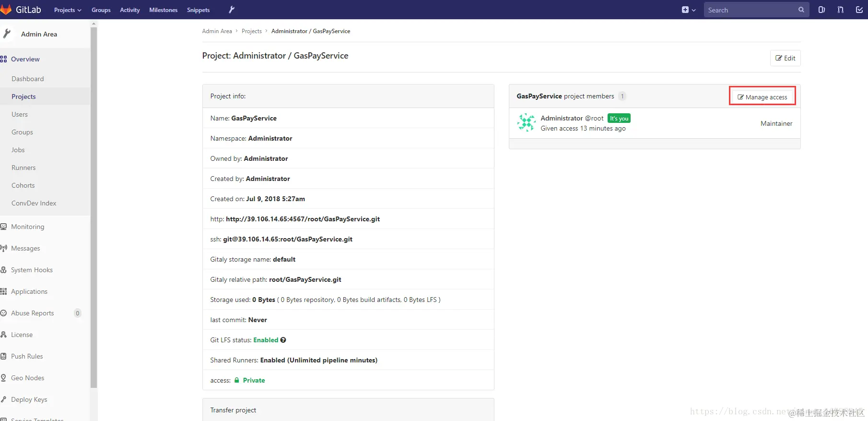The image size is (868, 421).
Task: Click Administrator / GasPayService breadcrumb
Action: tap(311, 31)
